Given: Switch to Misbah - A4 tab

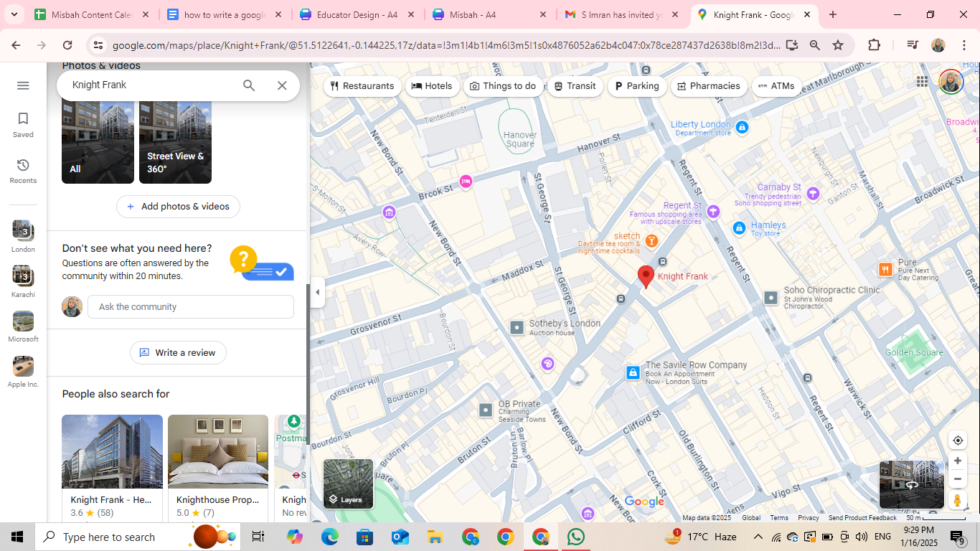Looking at the screenshot, I should click(x=491, y=14).
